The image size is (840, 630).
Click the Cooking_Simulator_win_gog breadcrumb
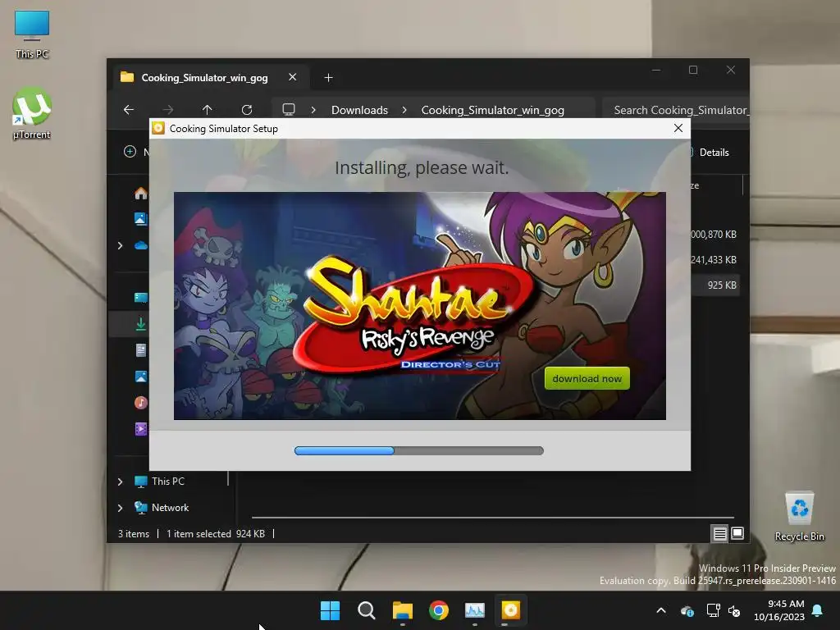click(492, 111)
